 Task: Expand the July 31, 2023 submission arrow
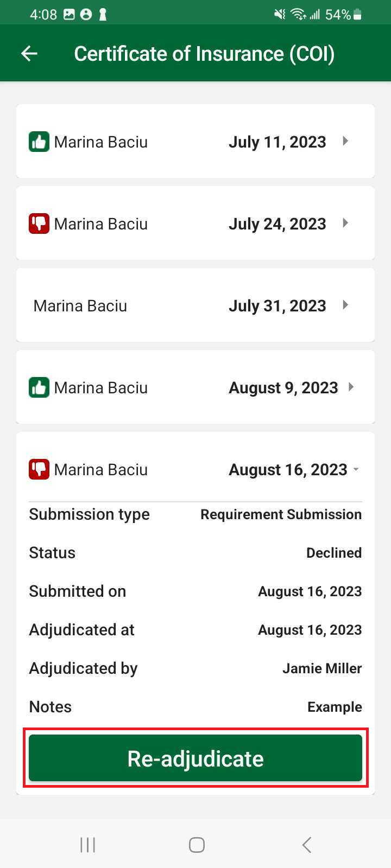(345, 305)
